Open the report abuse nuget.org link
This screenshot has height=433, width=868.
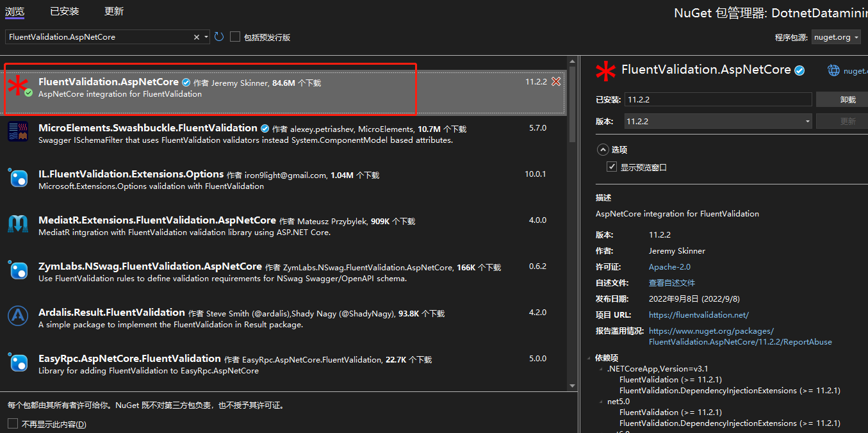point(740,336)
